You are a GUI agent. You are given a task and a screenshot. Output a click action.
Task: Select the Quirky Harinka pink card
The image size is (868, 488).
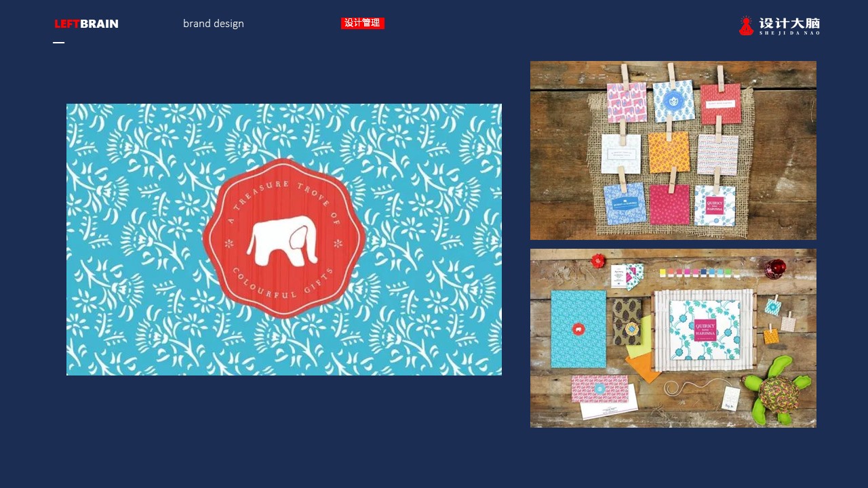point(715,205)
